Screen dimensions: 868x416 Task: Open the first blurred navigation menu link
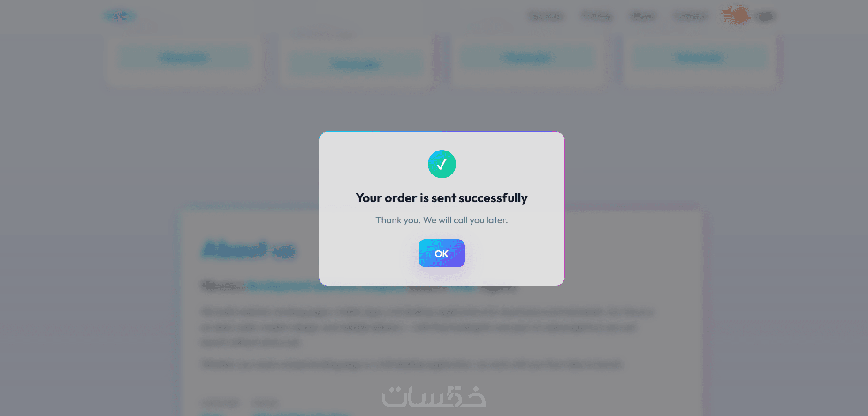click(546, 16)
